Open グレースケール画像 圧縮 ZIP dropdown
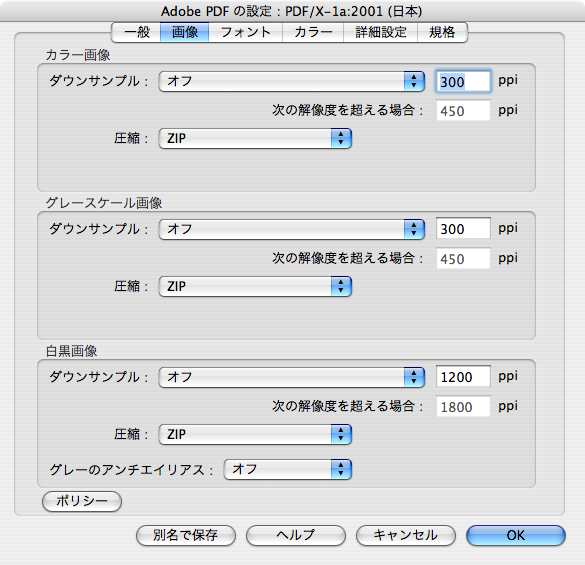The image size is (585, 565). click(x=255, y=286)
